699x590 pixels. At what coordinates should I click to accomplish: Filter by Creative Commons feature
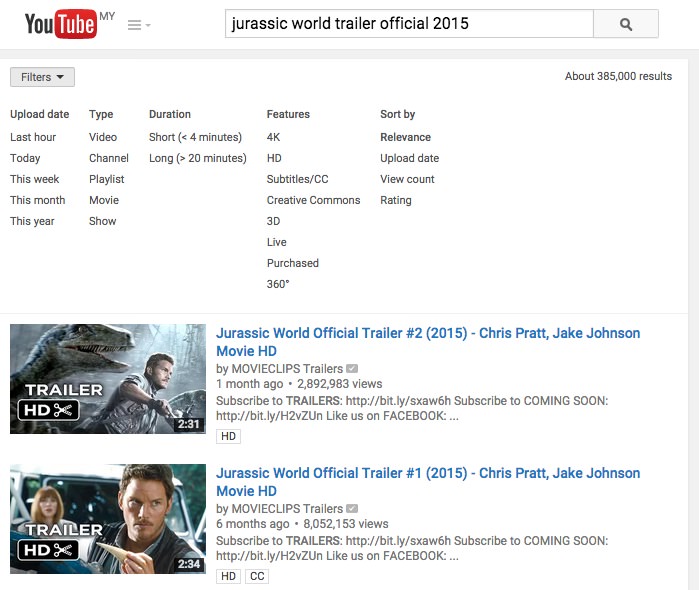tap(313, 200)
